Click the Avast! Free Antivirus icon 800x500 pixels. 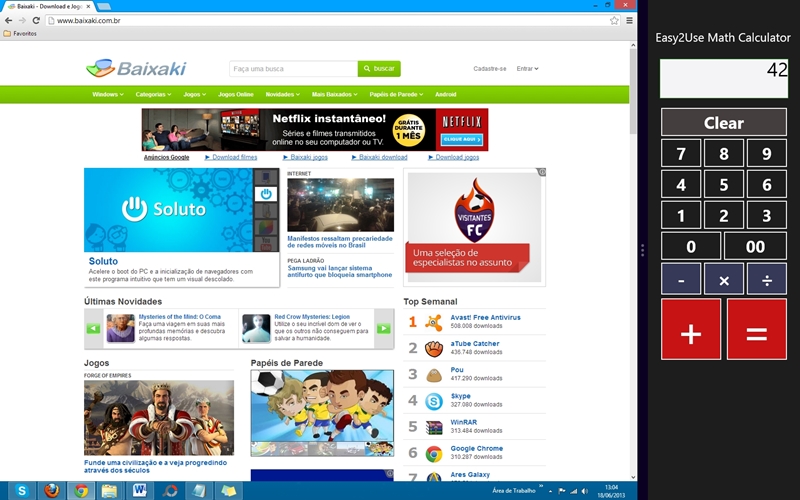click(434, 322)
